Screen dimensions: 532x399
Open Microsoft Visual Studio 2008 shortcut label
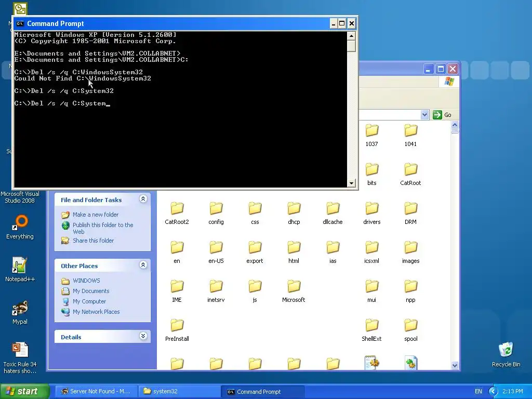point(20,197)
